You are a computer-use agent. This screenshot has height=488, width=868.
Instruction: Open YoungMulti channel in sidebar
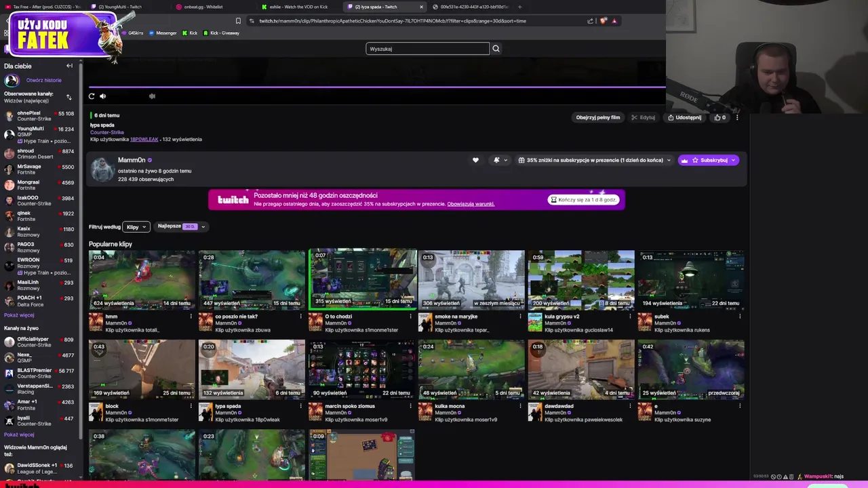(39, 135)
